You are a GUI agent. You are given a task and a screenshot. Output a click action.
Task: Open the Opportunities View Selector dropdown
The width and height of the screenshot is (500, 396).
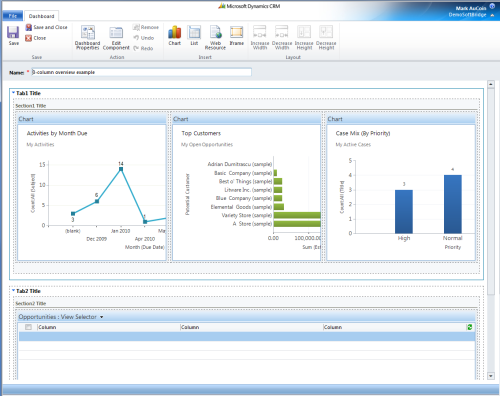click(x=101, y=317)
